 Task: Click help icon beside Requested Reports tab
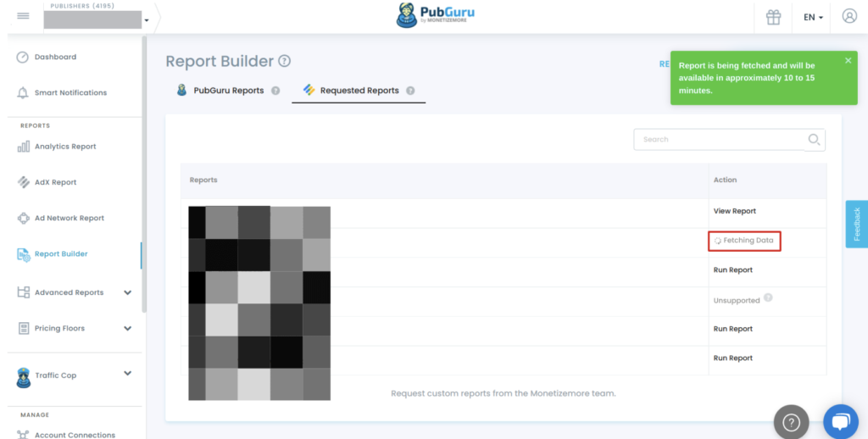click(410, 91)
